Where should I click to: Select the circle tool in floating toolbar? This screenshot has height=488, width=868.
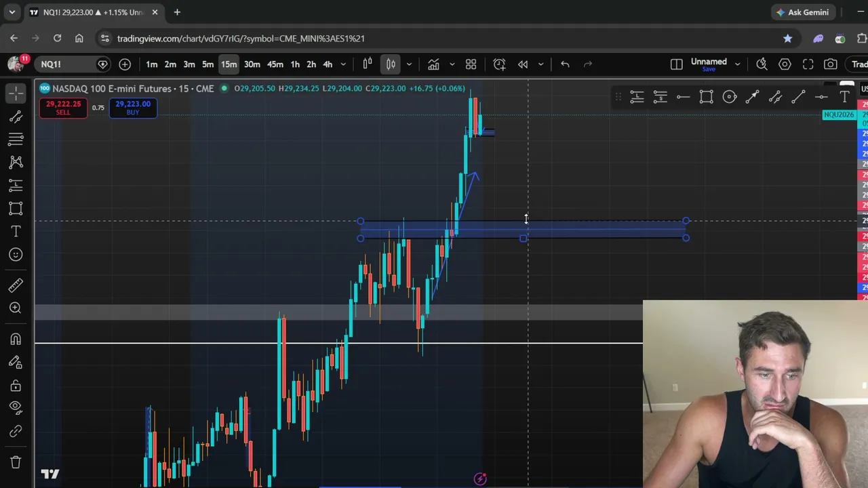[729, 97]
